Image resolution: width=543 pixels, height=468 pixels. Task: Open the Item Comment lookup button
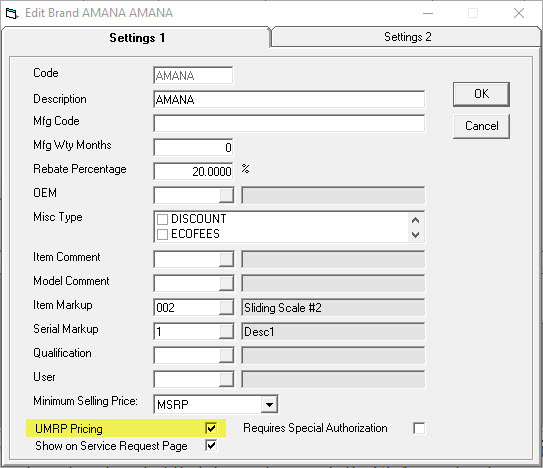[x=226, y=259]
